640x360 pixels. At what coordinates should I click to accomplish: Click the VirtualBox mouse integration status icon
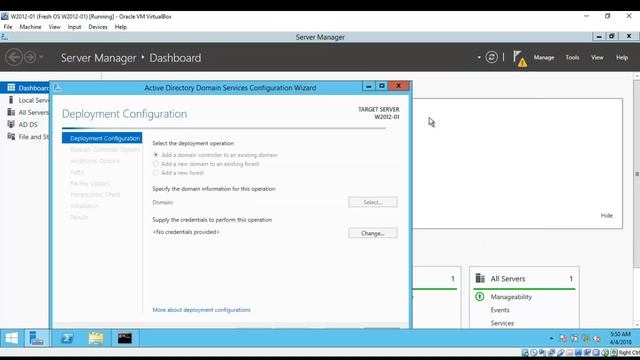point(605,353)
